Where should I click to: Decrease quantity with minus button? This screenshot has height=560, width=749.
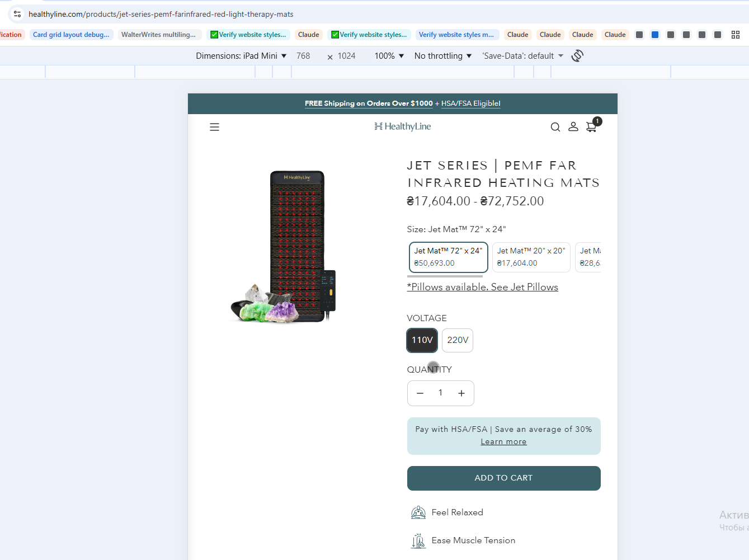[x=420, y=393]
